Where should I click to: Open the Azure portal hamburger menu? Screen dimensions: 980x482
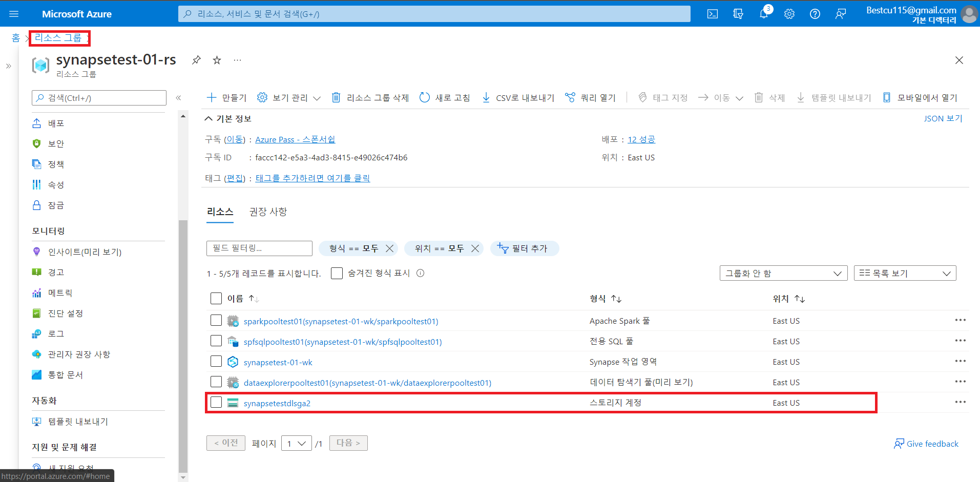coord(14,14)
